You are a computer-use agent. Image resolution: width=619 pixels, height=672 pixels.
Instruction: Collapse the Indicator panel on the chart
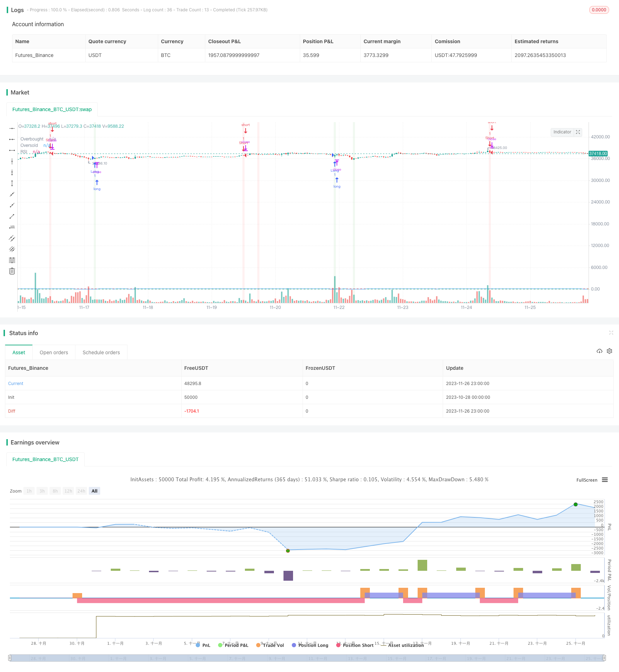(x=578, y=132)
